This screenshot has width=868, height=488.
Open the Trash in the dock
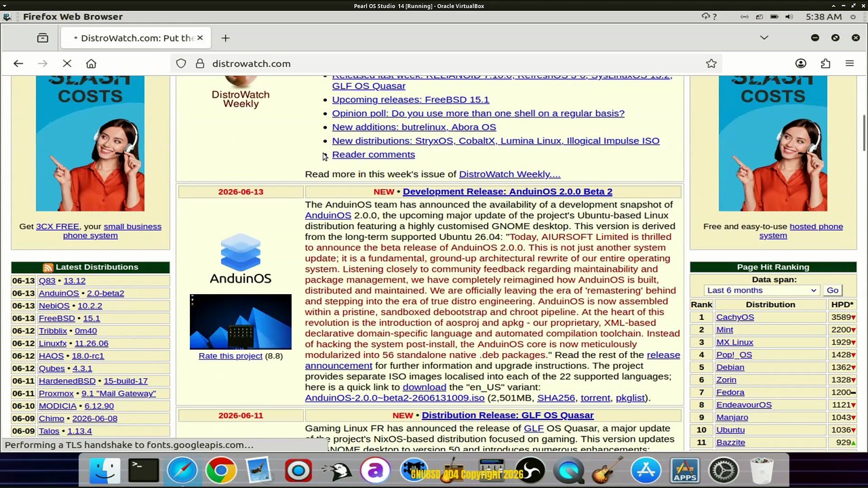click(x=762, y=470)
